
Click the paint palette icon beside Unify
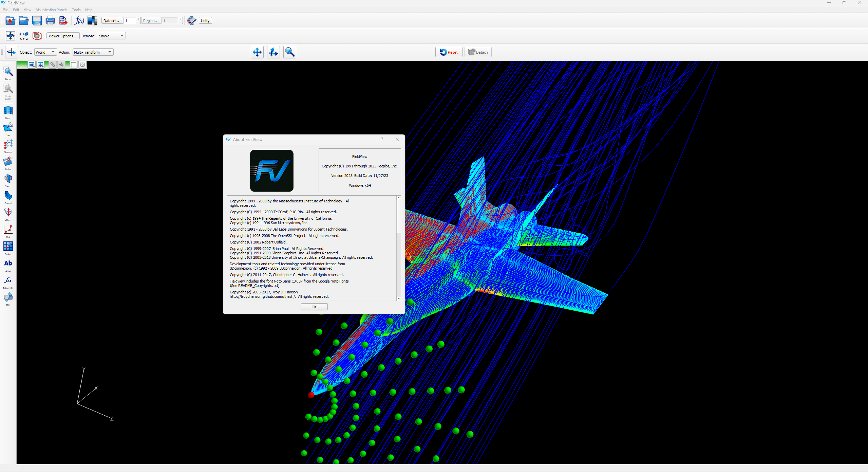[192, 21]
